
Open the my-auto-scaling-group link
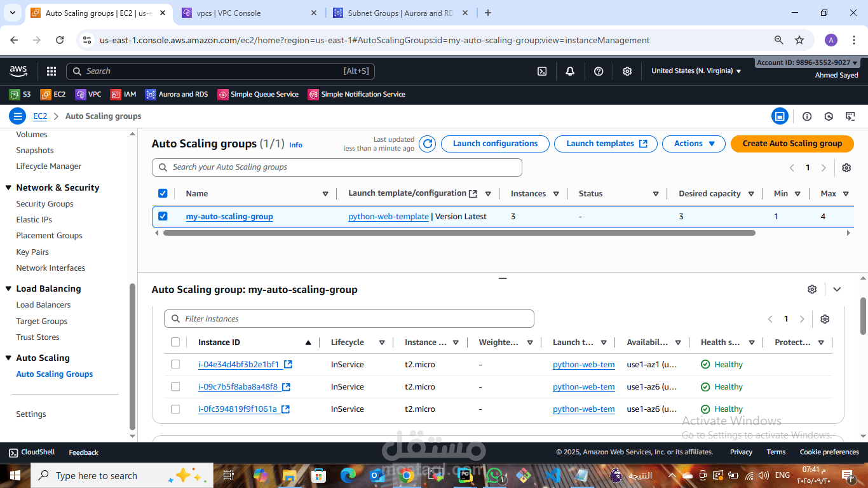(x=229, y=217)
